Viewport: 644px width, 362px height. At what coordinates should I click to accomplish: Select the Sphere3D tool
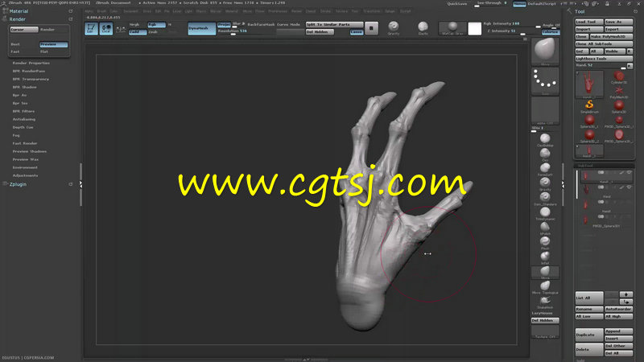[x=619, y=106]
